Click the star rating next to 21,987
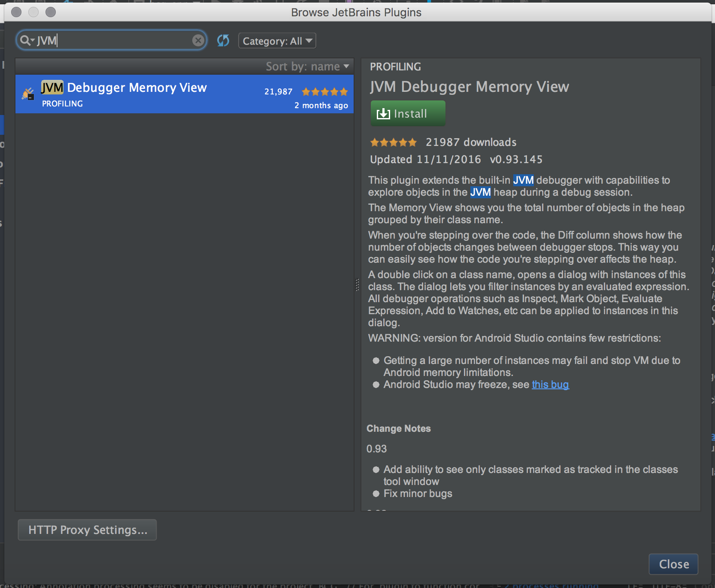The width and height of the screenshot is (715, 588). tap(324, 91)
